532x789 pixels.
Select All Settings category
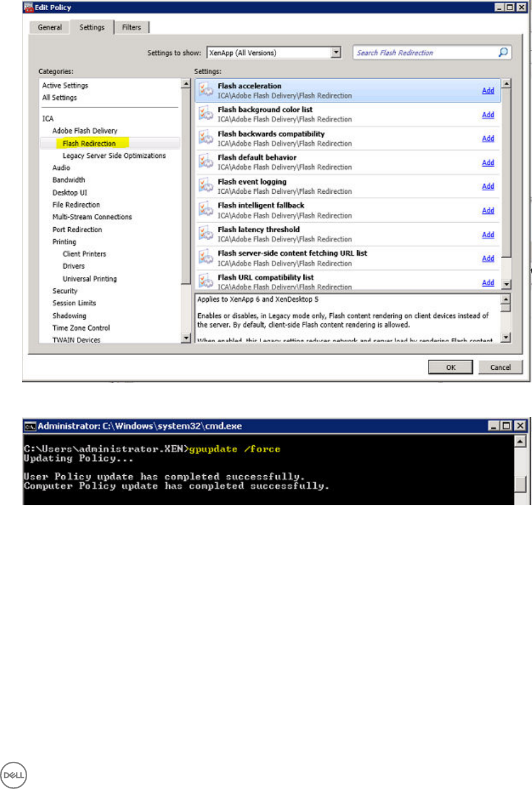[59, 97]
